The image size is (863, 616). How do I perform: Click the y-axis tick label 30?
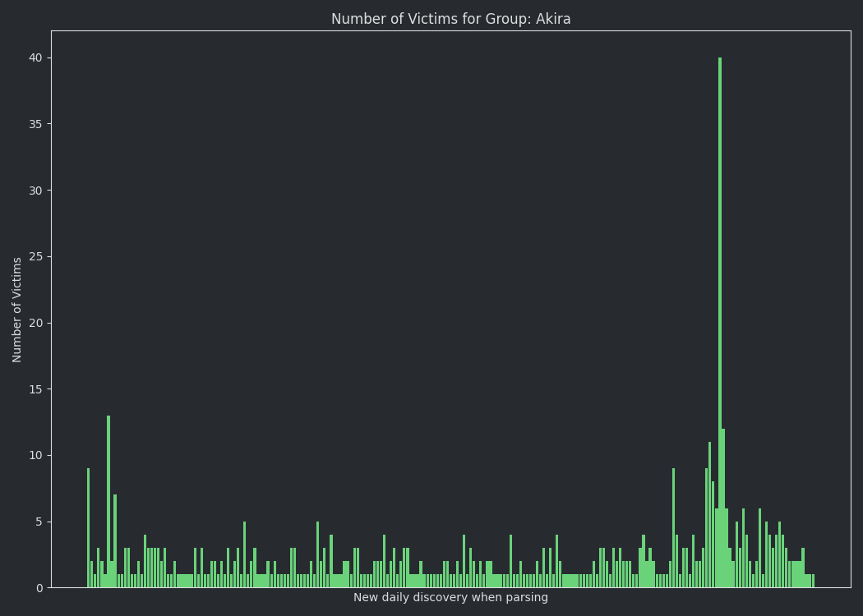click(36, 191)
